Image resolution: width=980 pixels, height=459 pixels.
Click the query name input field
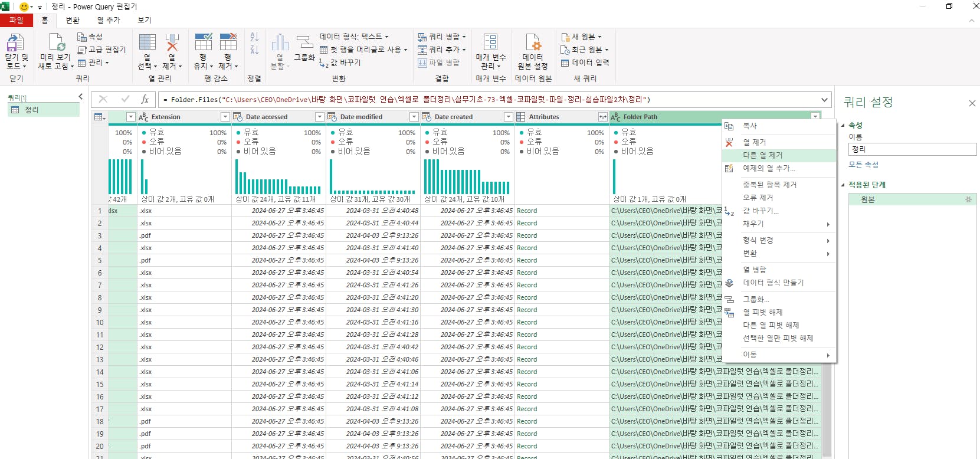[x=912, y=149]
